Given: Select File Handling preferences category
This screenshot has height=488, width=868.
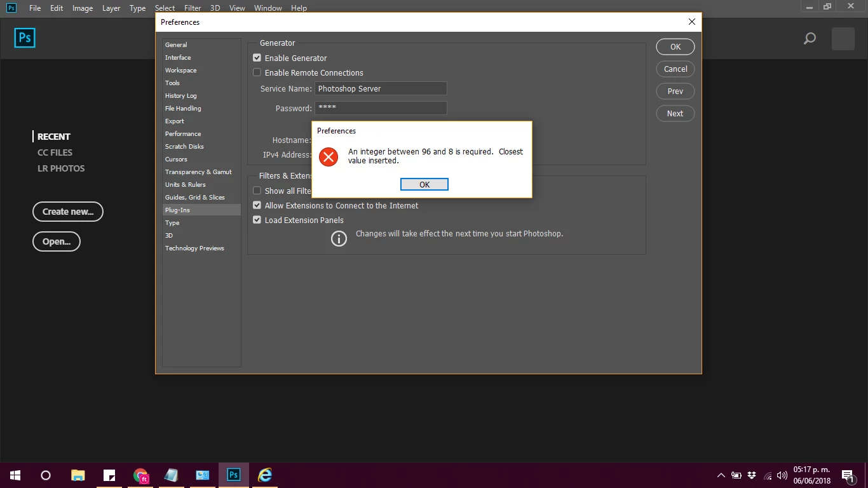Looking at the screenshot, I should tap(201, 108).
